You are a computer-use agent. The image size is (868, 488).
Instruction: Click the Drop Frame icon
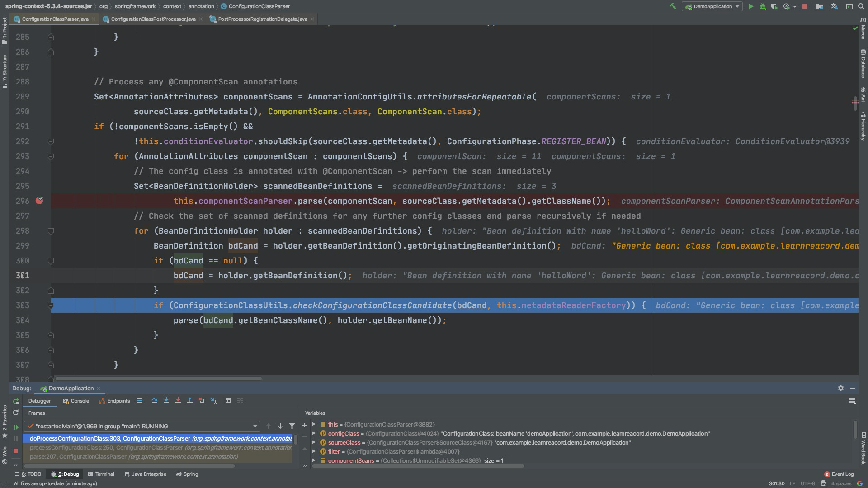coord(202,401)
